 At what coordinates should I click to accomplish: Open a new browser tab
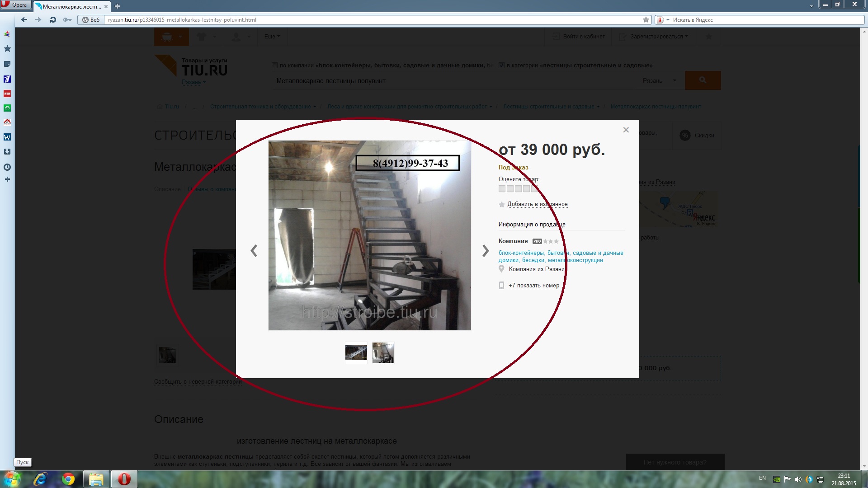(x=118, y=6)
